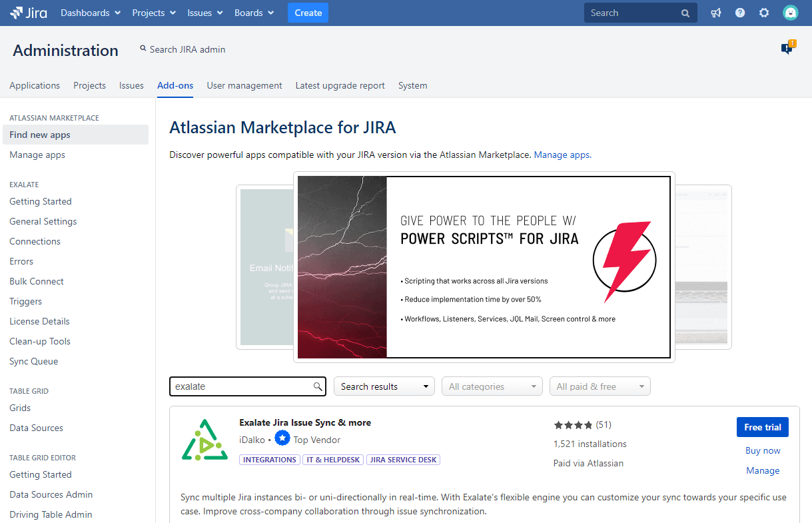812x523 pixels.
Task: Open the Boards dropdown menu
Action: 254,13
